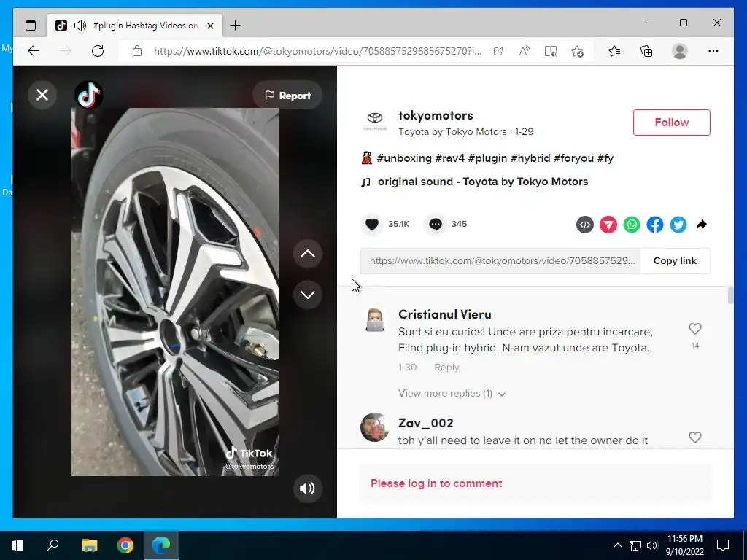Open the app available icon in address bar
The height and width of the screenshot is (560, 747).
(x=498, y=51)
